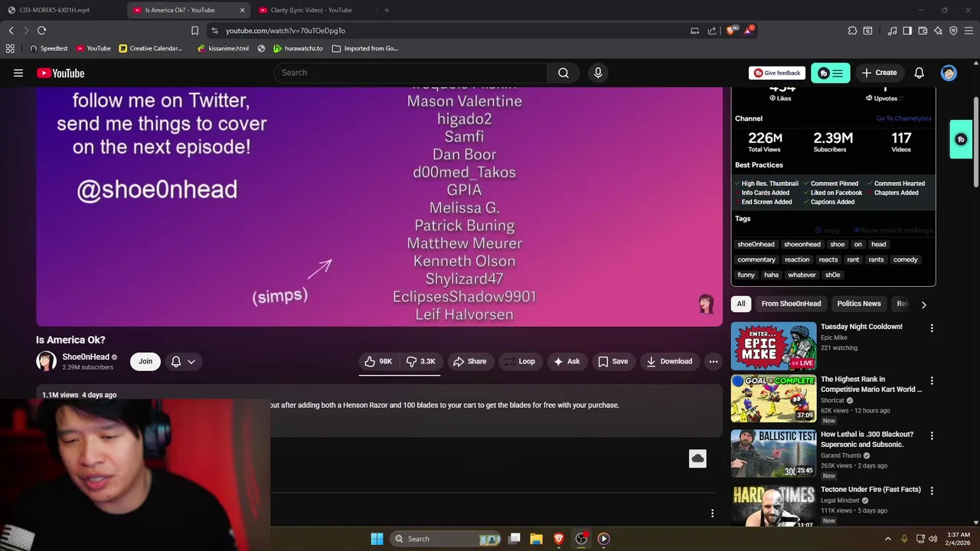Open ShoeOnHead channel avatar
The width and height of the screenshot is (980, 551).
click(46, 361)
